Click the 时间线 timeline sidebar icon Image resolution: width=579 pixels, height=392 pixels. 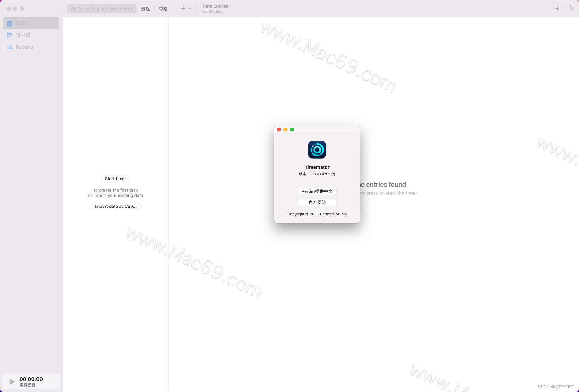pos(10,35)
